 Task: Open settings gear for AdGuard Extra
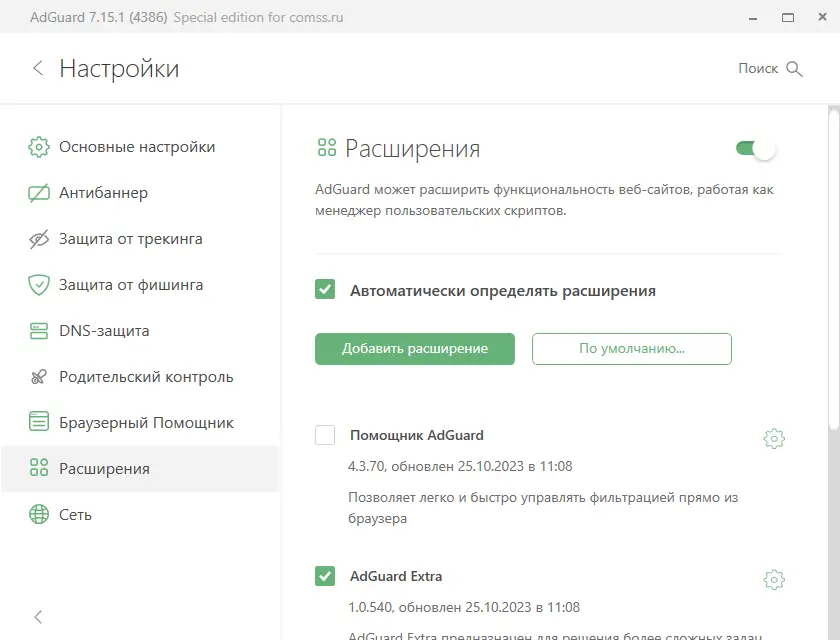tap(773, 578)
